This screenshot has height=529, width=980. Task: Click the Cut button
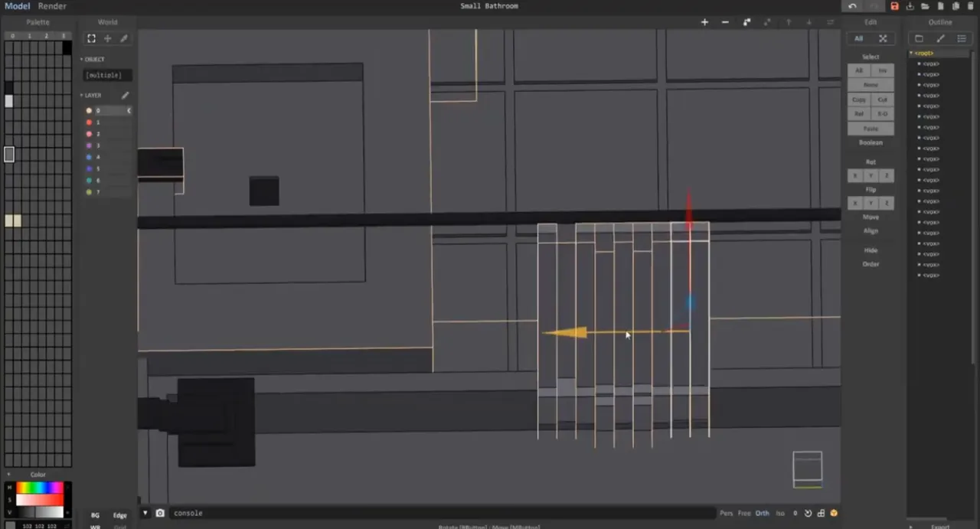click(x=883, y=100)
